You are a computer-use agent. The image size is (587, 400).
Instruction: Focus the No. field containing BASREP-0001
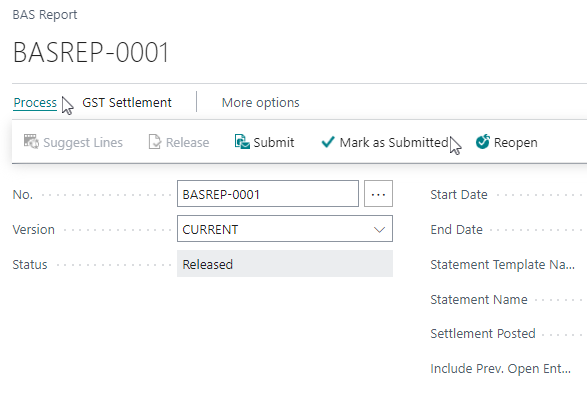pos(268,194)
